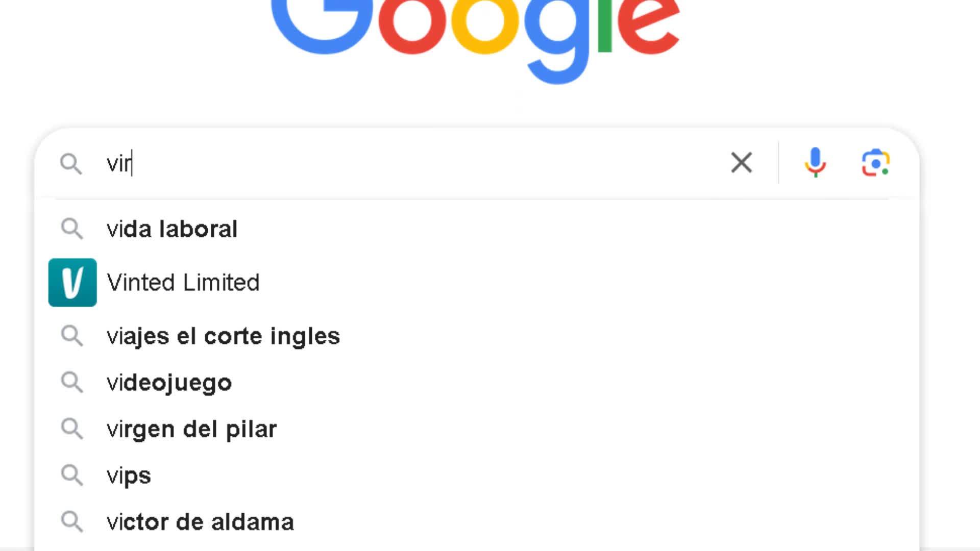The width and height of the screenshot is (980, 551).
Task: Click the magnifier beside "viajes el corte ingles"
Action: (72, 336)
